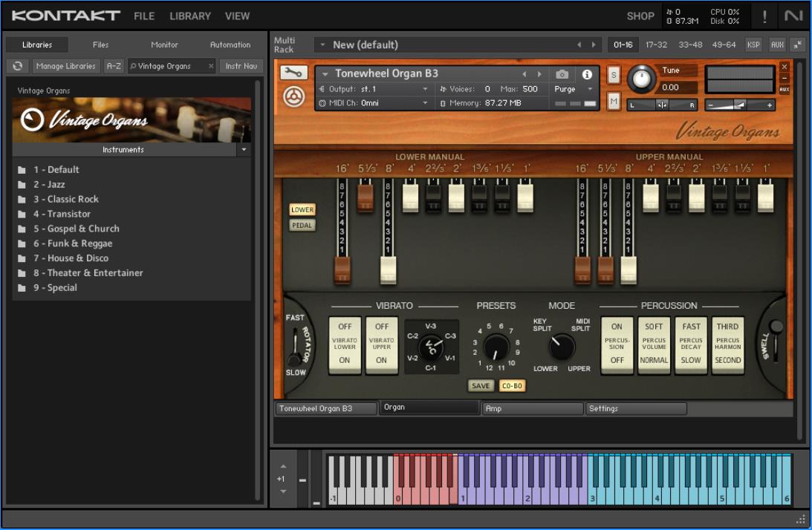
Task: Expand the MIDI channel Omni dropdown
Action: [426, 103]
